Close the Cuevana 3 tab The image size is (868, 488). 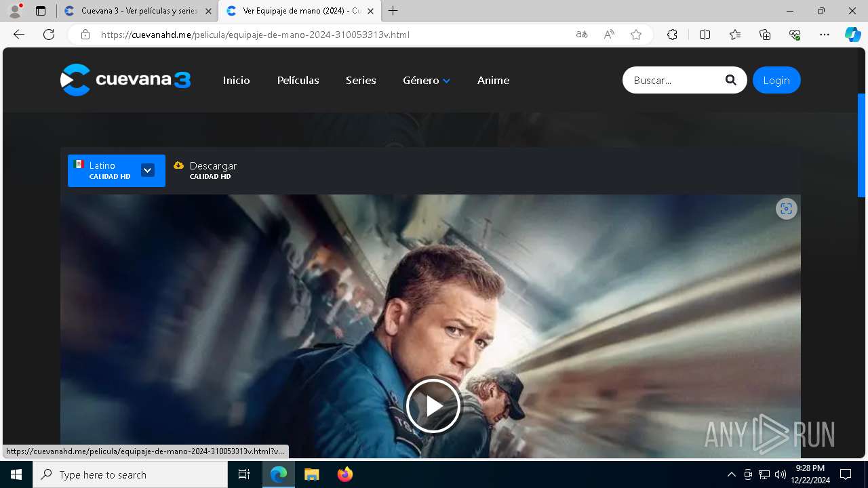(x=208, y=11)
